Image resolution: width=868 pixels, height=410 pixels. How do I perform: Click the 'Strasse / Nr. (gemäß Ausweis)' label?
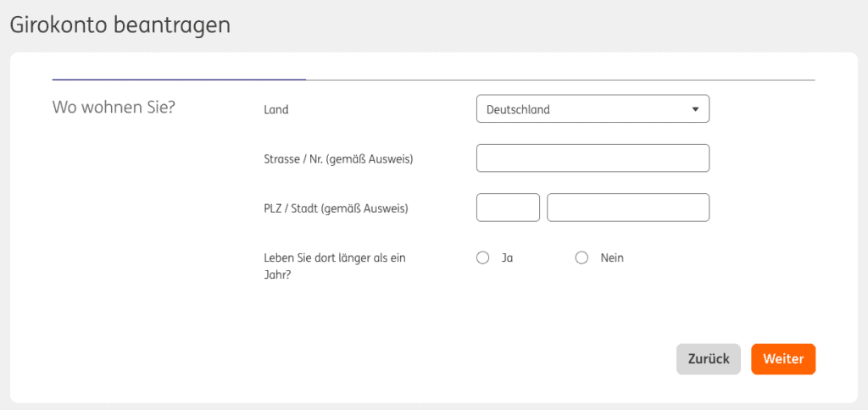[x=338, y=158]
